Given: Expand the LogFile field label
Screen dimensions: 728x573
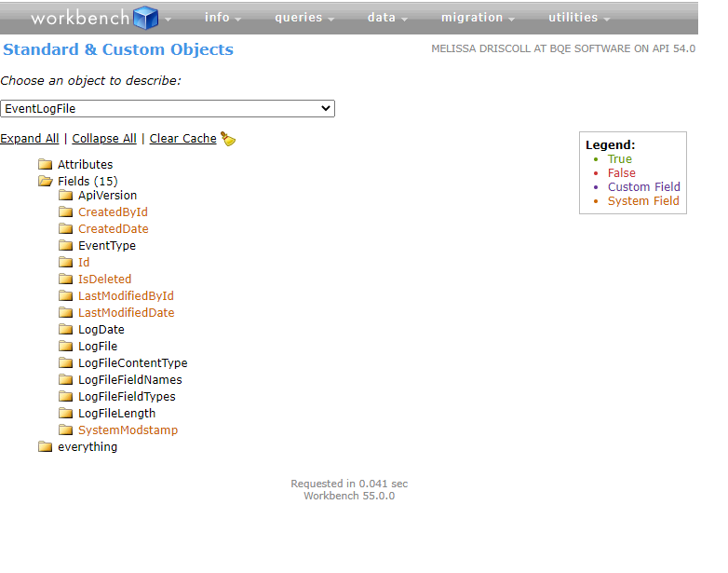Looking at the screenshot, I should coord(98,347).
